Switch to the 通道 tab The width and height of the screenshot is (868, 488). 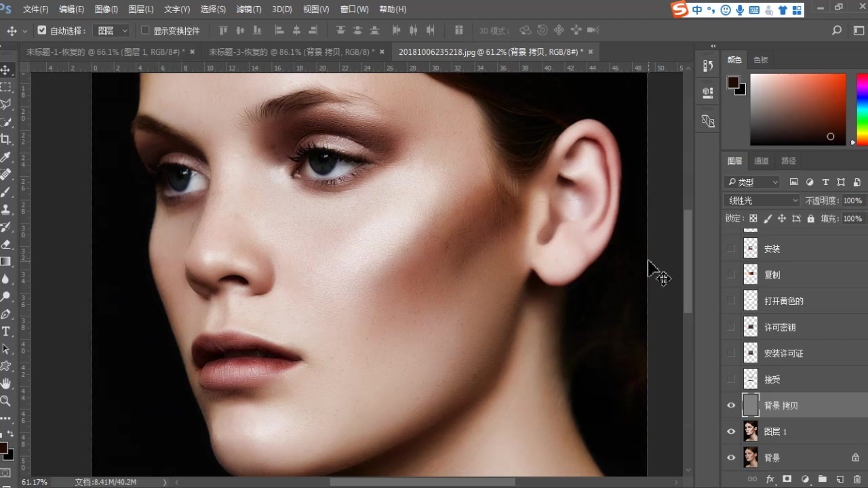coord(762,161)
